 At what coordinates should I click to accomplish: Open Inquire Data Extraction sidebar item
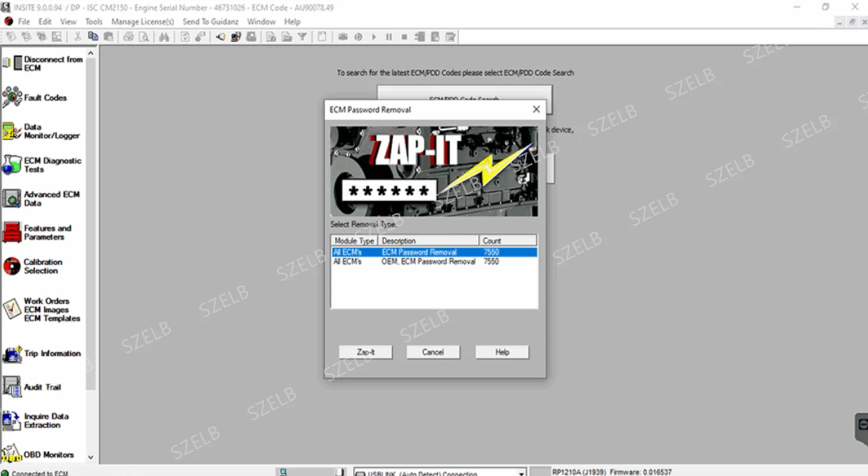pos(36,421)
